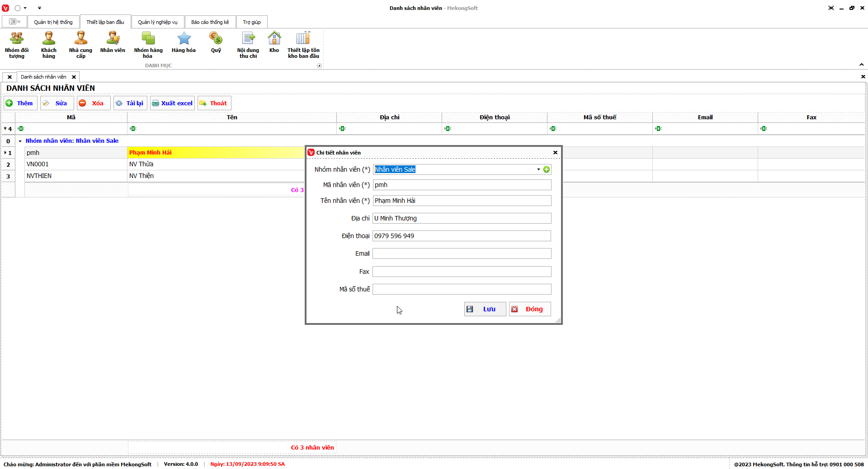Click the Mã nhân viên input field
This screenshot has height=469, width=868.
(x=462, y=185)
